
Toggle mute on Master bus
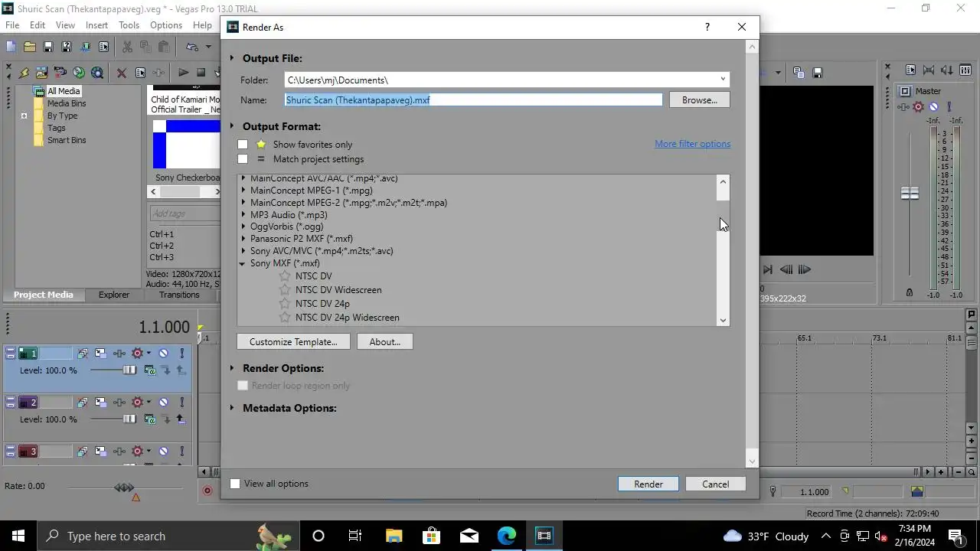[933, 107]
